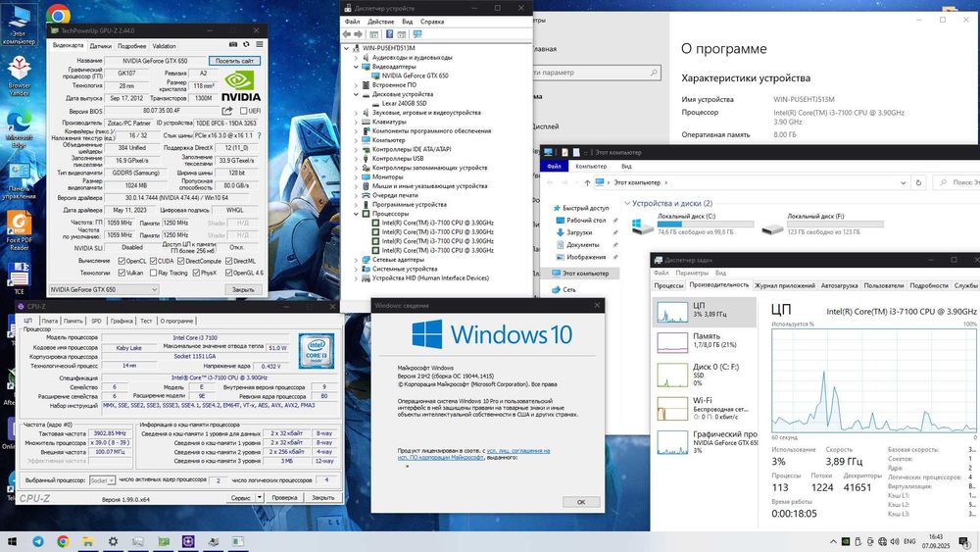Screen dimensions: 980x552
Task: Toggle the PhysX checkbox
Action: [196, 273]
